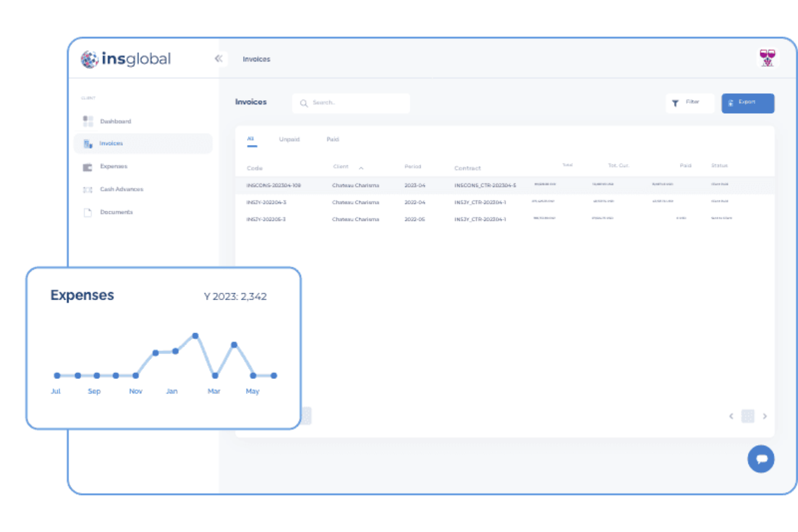Image resolution: width=798 pixels, height=532 pixels.
Task: Sort by Client column arrow
Action: coord(361,168)
